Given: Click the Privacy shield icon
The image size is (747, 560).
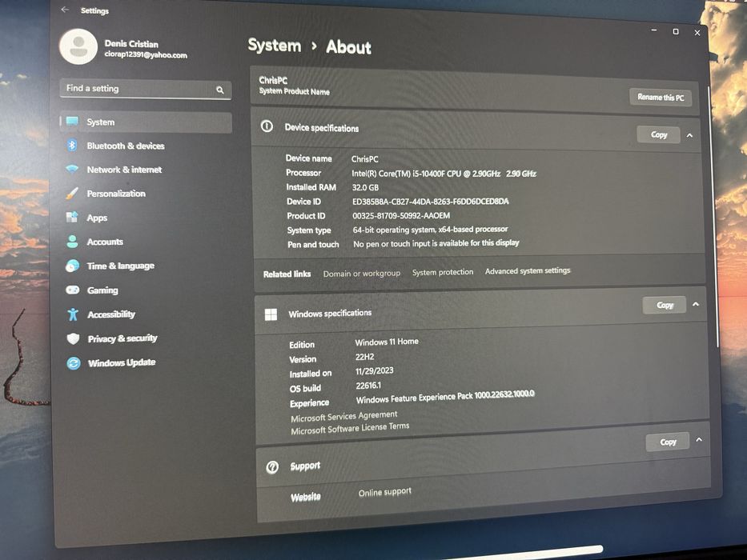Looking at the screenshot, I should coord(73,338).
